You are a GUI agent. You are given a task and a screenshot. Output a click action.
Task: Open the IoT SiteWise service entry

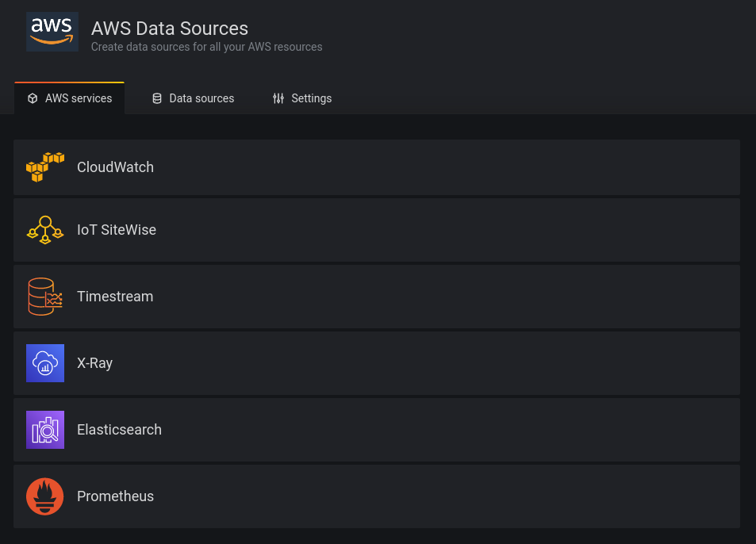pyautogui.click(x=377, y=230)
